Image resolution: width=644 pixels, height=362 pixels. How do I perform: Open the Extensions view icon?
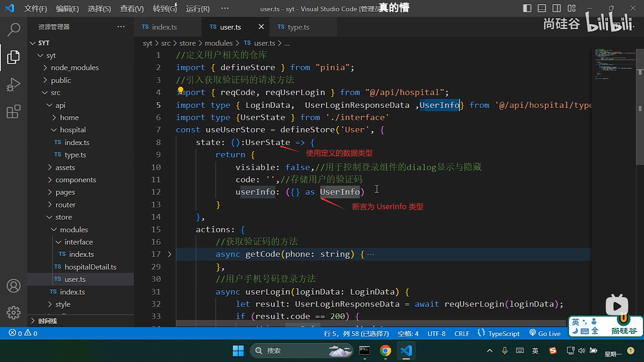tap(13, 112)
